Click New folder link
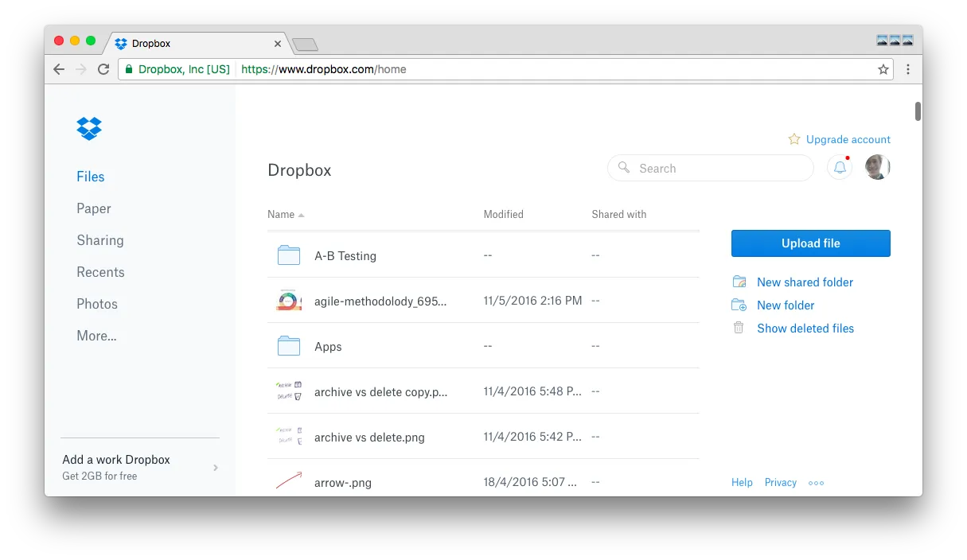This screenshot has width=967, height=560. [786, 305]
